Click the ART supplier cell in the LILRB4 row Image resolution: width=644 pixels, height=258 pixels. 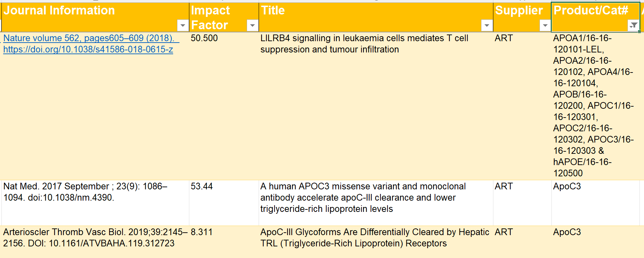tap(522, 106)
